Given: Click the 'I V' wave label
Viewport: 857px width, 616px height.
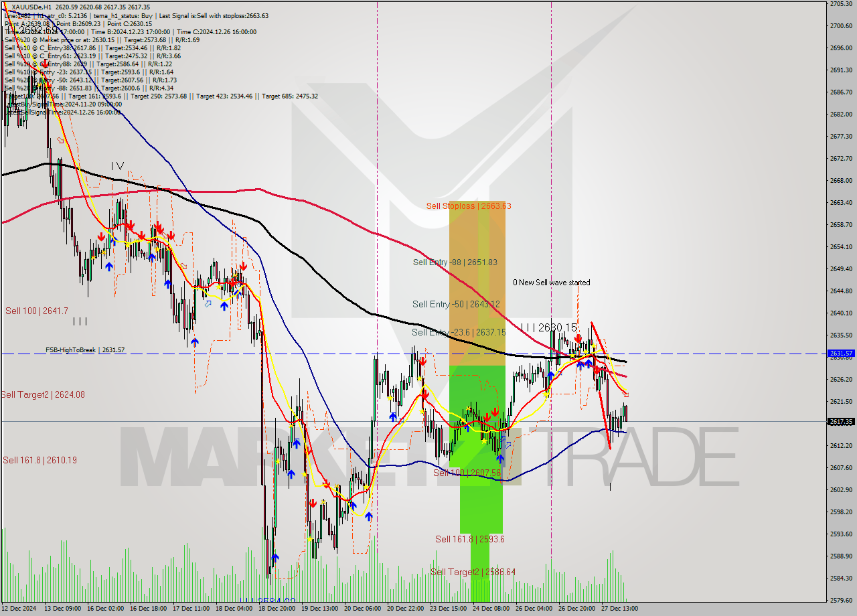Looking at the screenshot, I should 117,165.
